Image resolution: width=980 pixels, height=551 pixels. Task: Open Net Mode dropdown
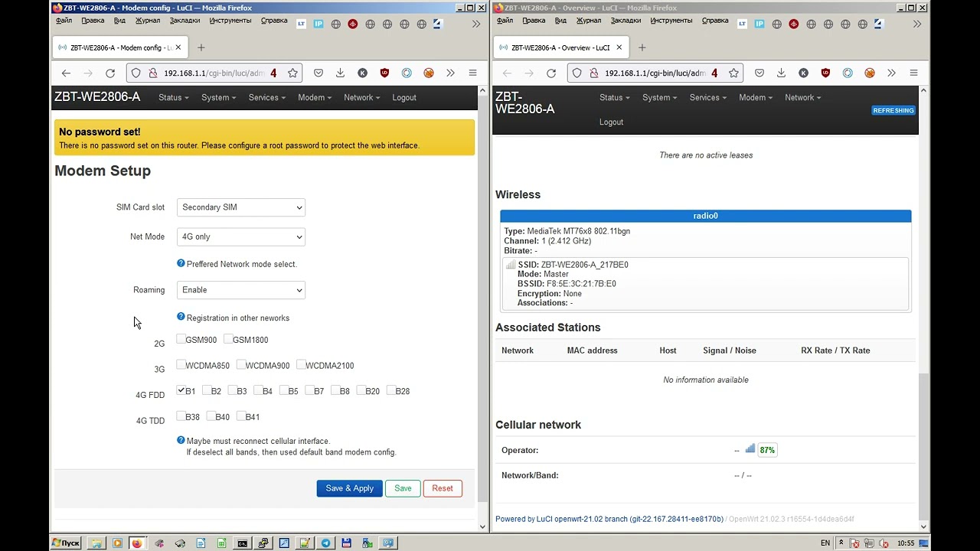click(241, 236)
